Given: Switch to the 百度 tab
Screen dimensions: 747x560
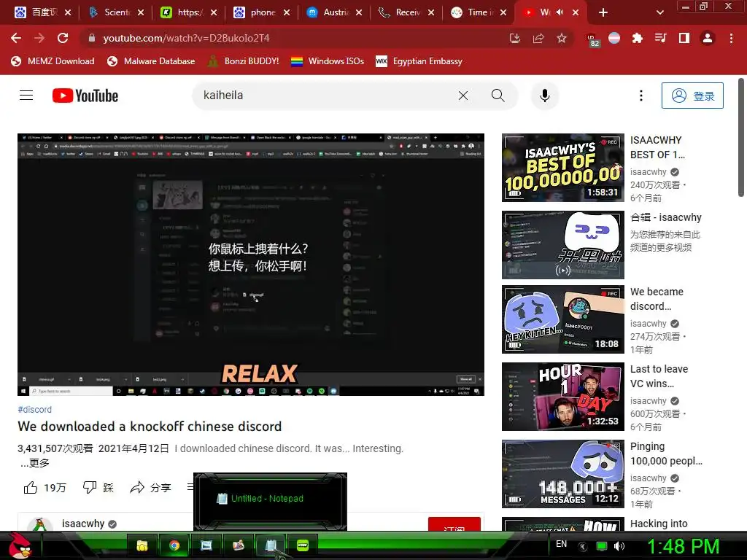Looking at the screenshot, I should 43,13.
